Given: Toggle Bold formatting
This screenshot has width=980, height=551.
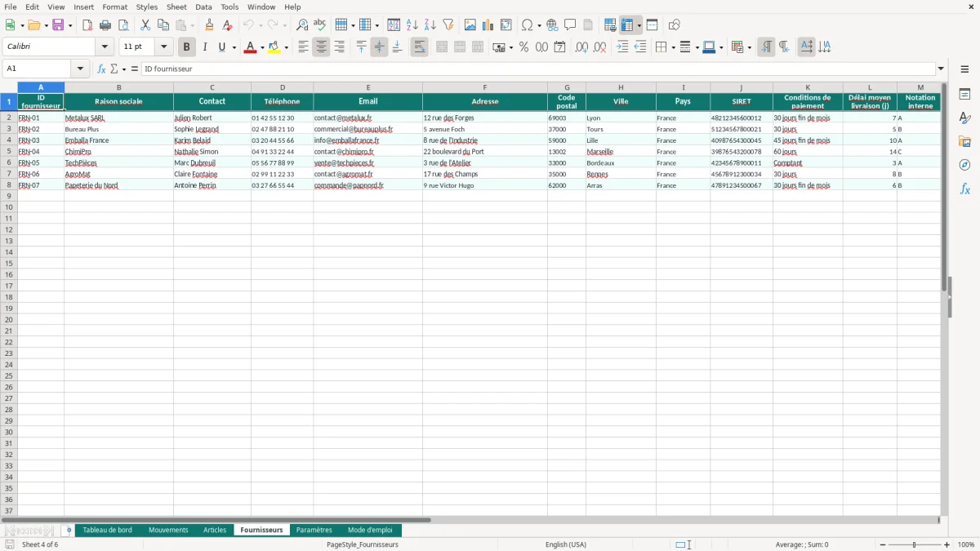Looking at the screenshot, I should 187,47.
